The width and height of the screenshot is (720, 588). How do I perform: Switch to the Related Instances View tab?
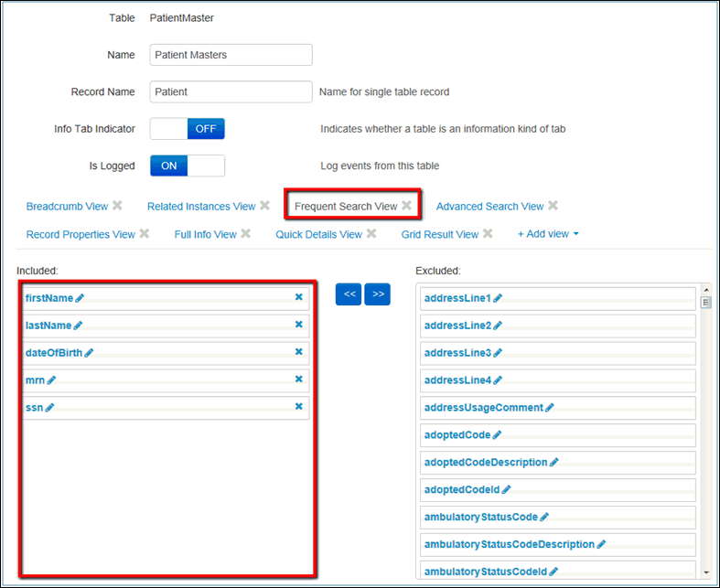pyautogui.click(x=200, y=207)
